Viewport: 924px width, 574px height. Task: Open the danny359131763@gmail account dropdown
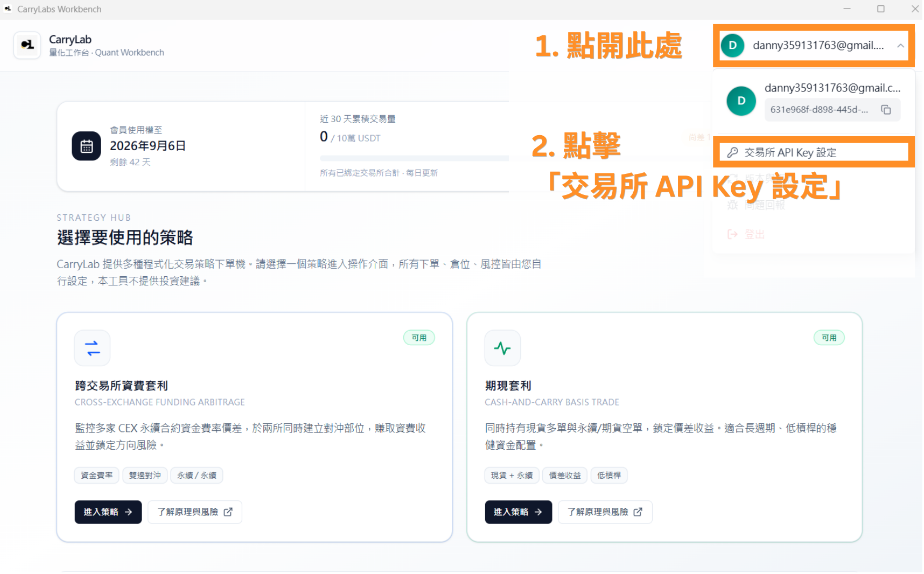point(814,46)
